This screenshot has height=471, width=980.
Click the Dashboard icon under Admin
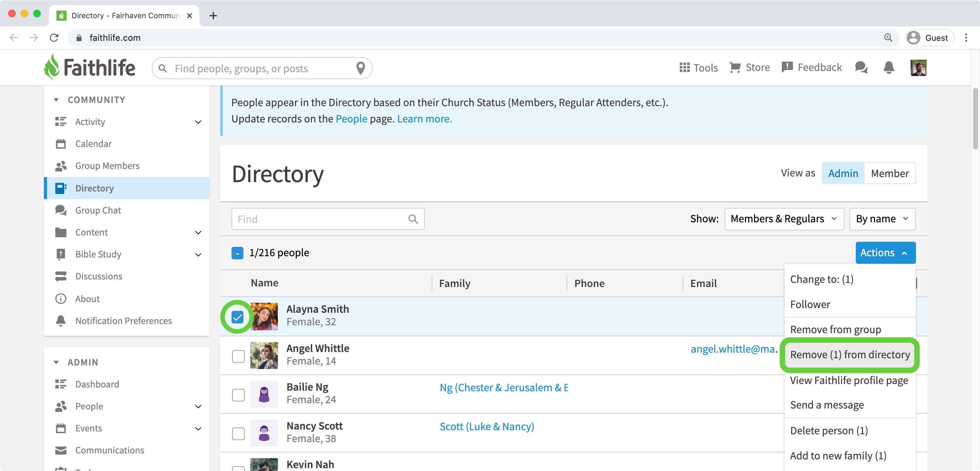point(61,384)
